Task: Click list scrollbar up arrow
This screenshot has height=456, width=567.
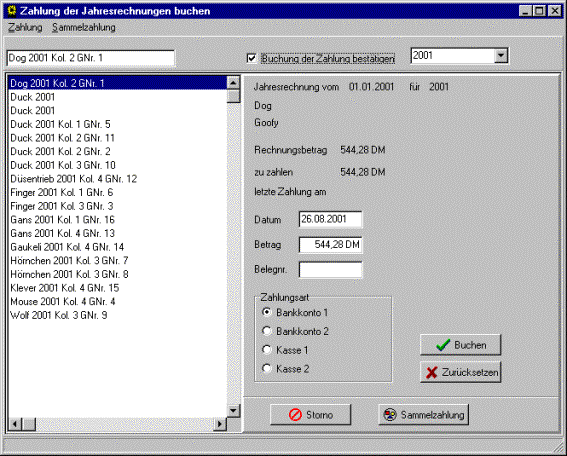Action: pyautogui.click(x=233, y=83)
